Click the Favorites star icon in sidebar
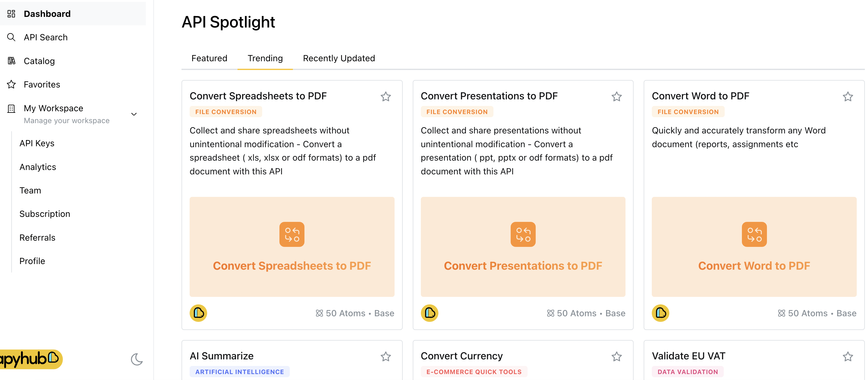868x380 pixels. (12, 84)
